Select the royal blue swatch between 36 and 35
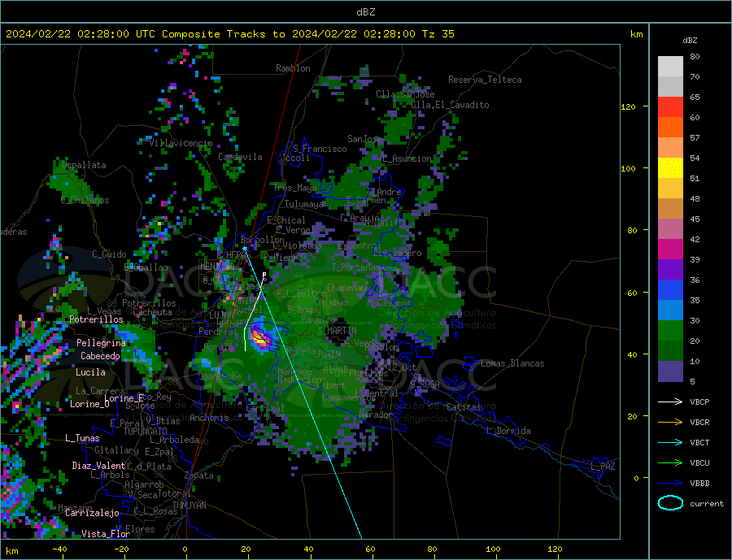The height and width of the screenshot is (560, 732). [x=670, y=290]
